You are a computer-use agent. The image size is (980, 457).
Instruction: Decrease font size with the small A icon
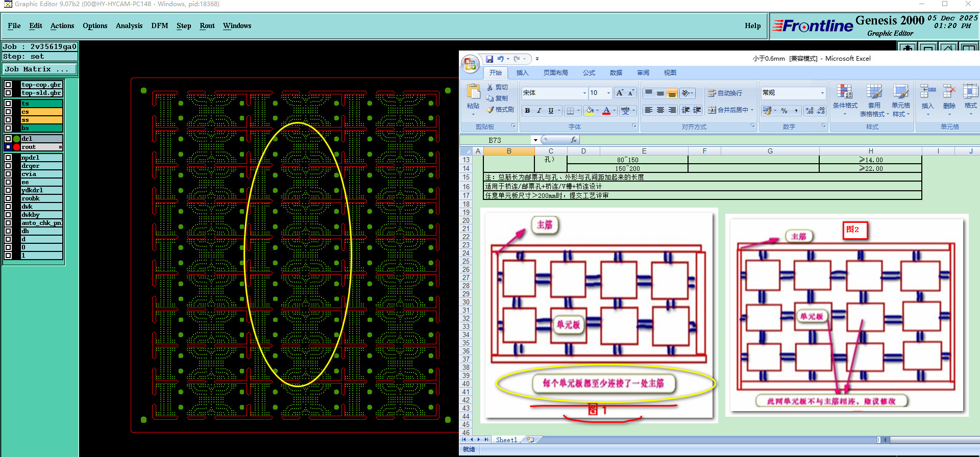coord(631,93)
